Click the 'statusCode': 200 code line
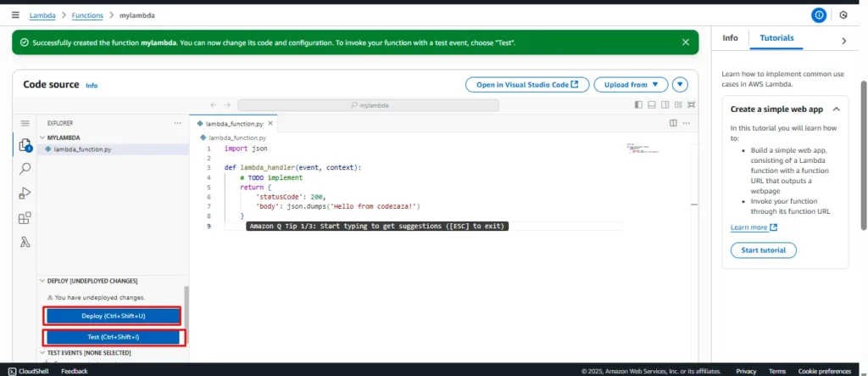Screen dimensions: 868x376 tap(291, 196)
